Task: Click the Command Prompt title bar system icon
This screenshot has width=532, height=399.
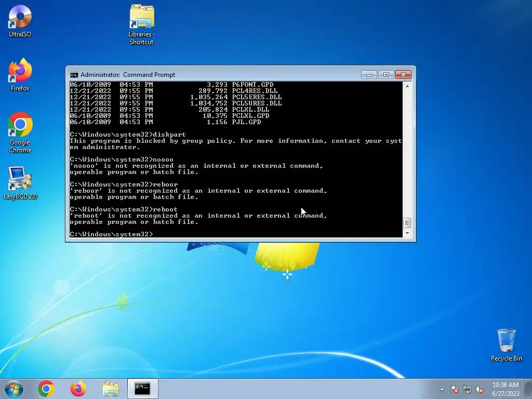Action: (x=74, y=75)
